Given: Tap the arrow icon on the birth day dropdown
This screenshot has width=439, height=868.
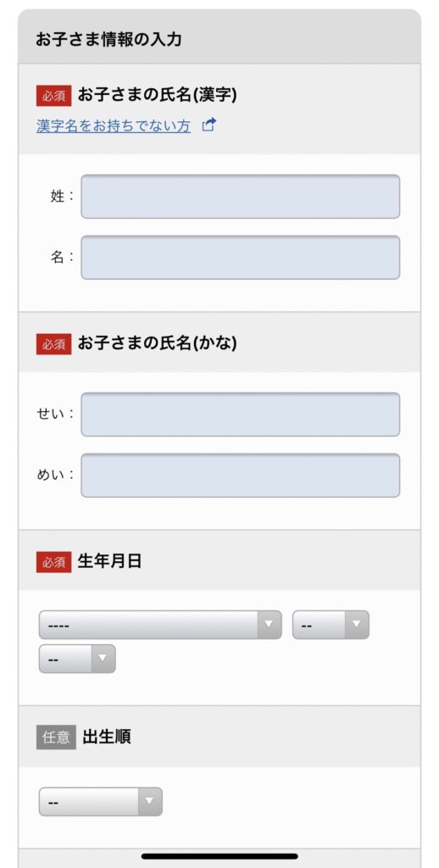Looking at the screenshot, I should click(103, 659).
